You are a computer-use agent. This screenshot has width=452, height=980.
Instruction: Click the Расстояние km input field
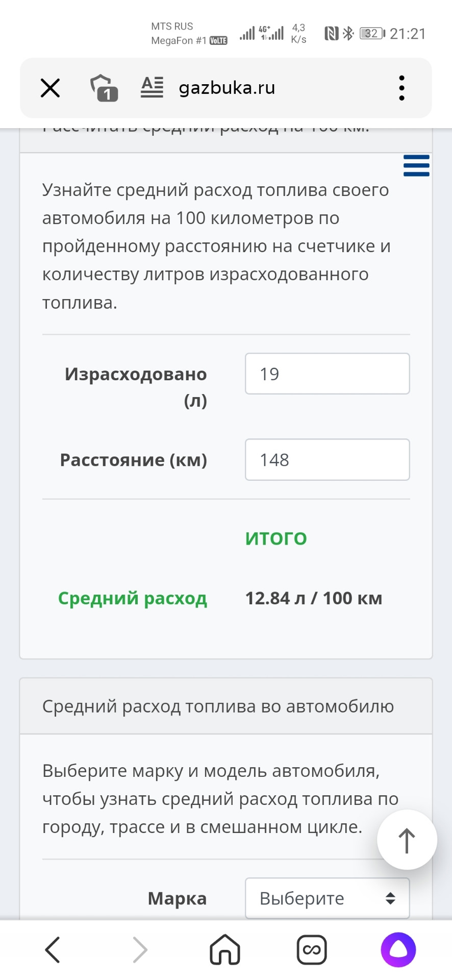[327, 459]
